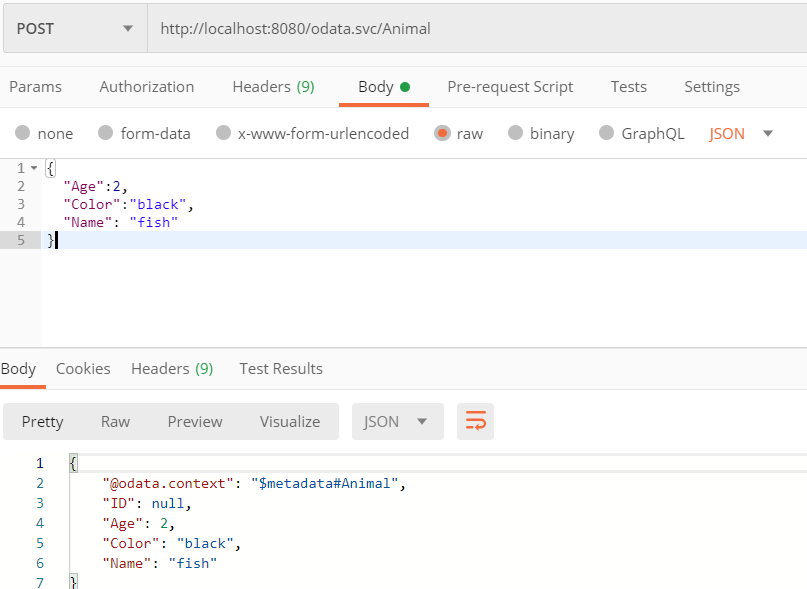Collapse the request JSON at line 1
Viewport: 807px width, 589px height.
[34, 168]
